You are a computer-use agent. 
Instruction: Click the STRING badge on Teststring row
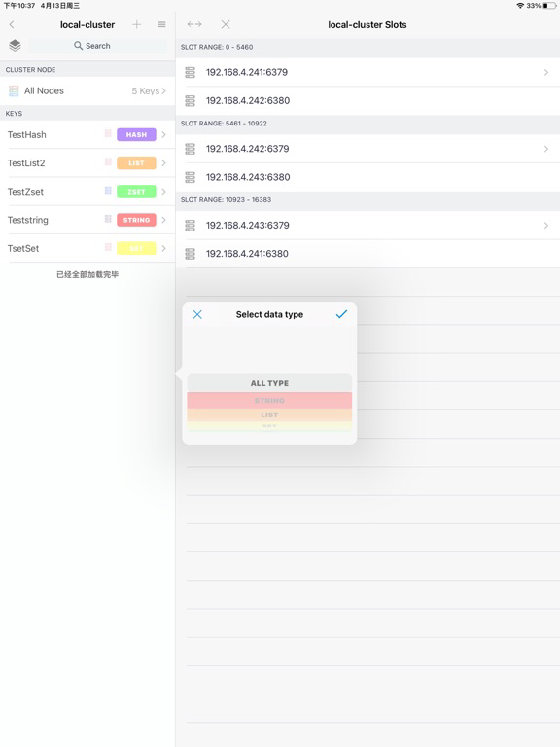pyautogui.click(x=137, y=220)
